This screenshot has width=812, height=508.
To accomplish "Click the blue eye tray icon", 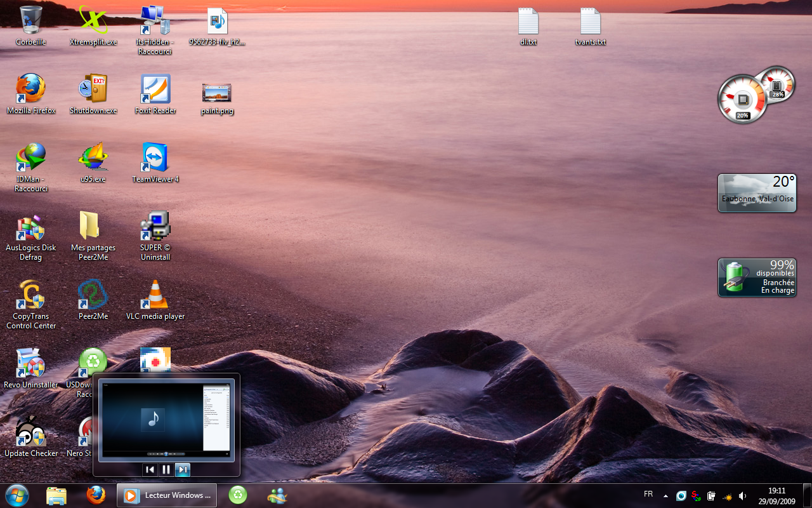I will click(x=681, y=496).
